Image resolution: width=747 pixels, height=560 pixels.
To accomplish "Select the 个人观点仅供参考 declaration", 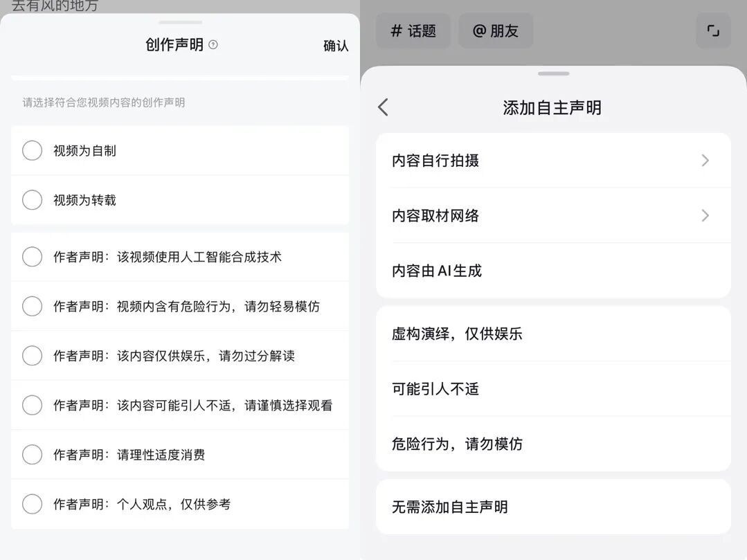I will [32, 504].
